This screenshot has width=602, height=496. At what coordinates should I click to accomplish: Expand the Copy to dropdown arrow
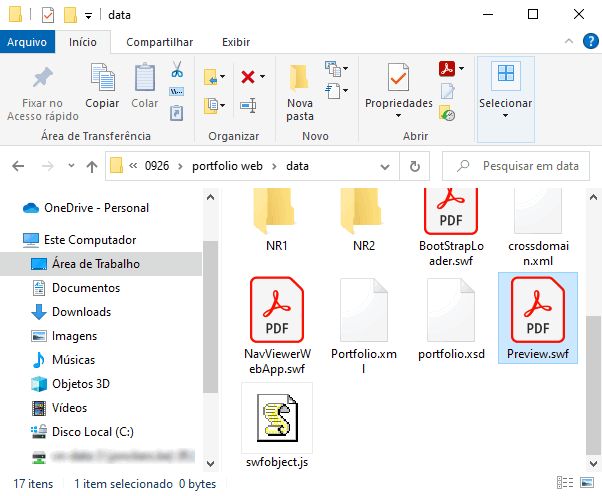click(x=222, y=105)
